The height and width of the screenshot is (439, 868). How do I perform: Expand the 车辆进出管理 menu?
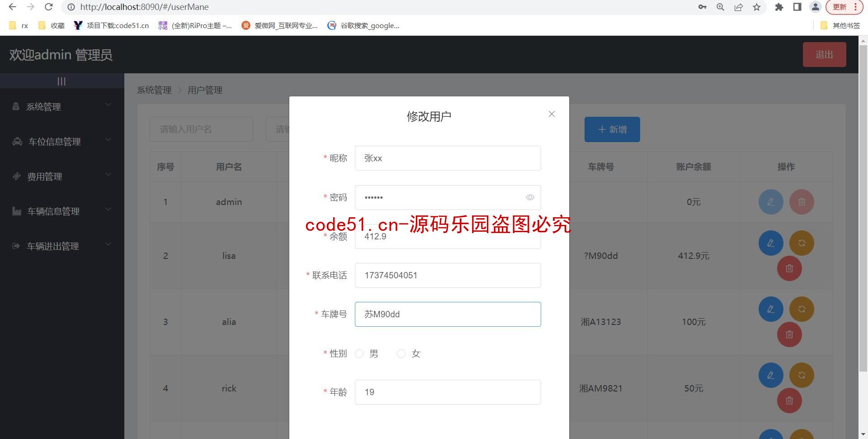click(62, 246)
